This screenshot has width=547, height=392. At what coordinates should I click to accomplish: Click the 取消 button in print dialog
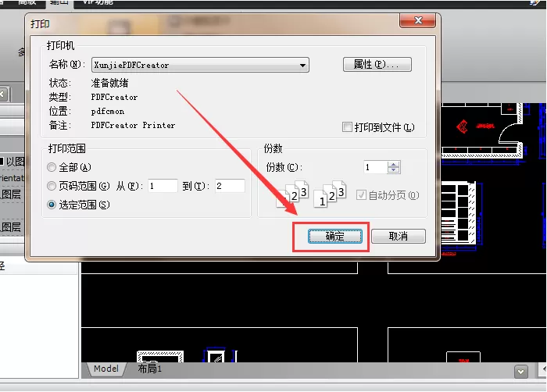(x=399, y=236)
